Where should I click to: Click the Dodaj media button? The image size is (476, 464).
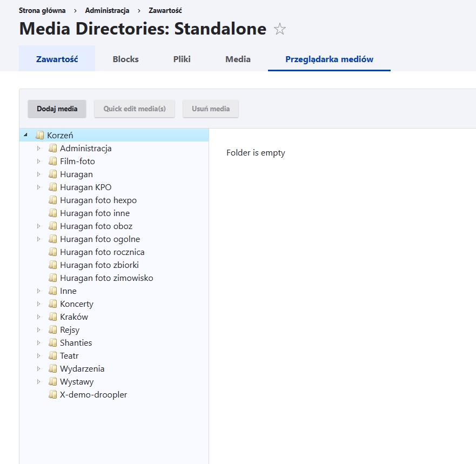[x=57, y=109]
